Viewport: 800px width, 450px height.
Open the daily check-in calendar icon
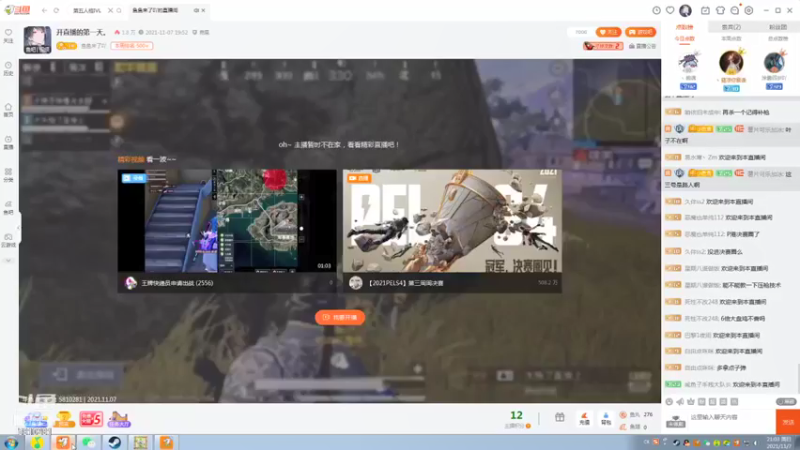coord(705,10)
